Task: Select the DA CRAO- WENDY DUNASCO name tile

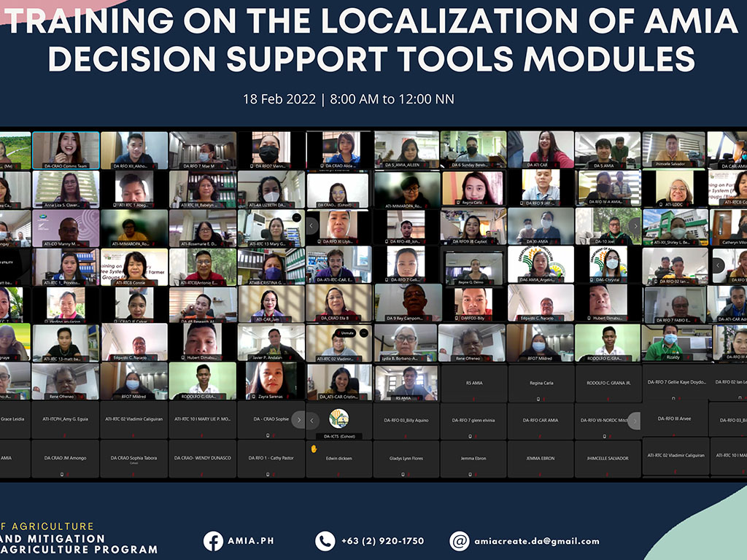Action: tap(203, 459)
